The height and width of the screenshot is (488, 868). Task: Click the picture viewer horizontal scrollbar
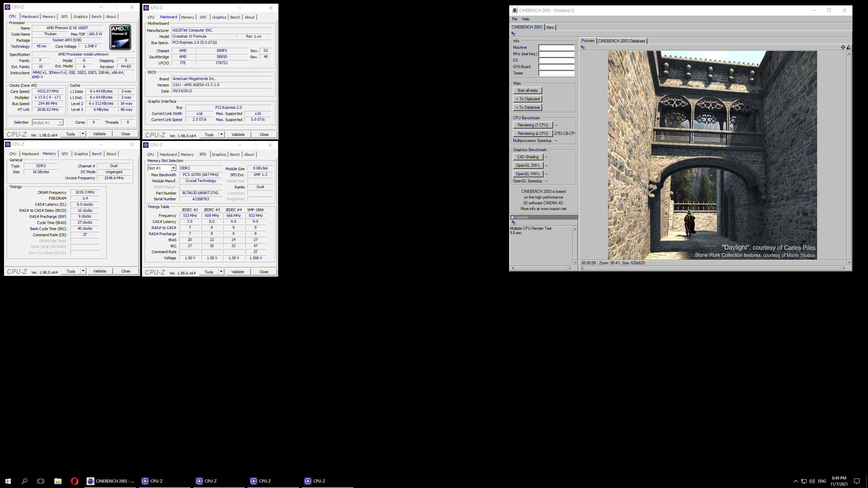point(712,268)
